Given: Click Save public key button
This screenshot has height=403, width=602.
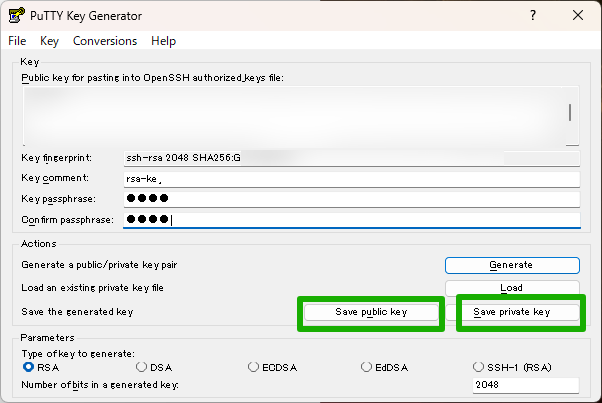Looking at the screenshot, I should 371,312.
